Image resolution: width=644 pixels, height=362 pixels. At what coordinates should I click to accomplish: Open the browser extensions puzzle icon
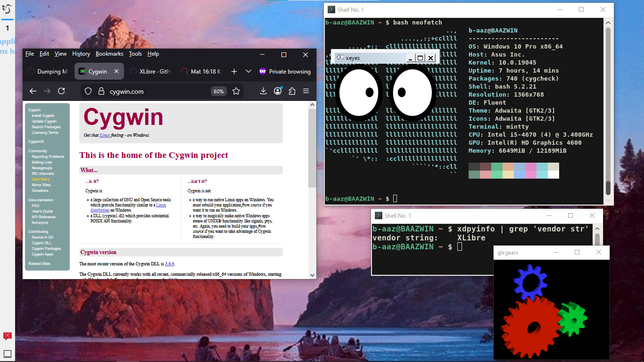[292, 91]
